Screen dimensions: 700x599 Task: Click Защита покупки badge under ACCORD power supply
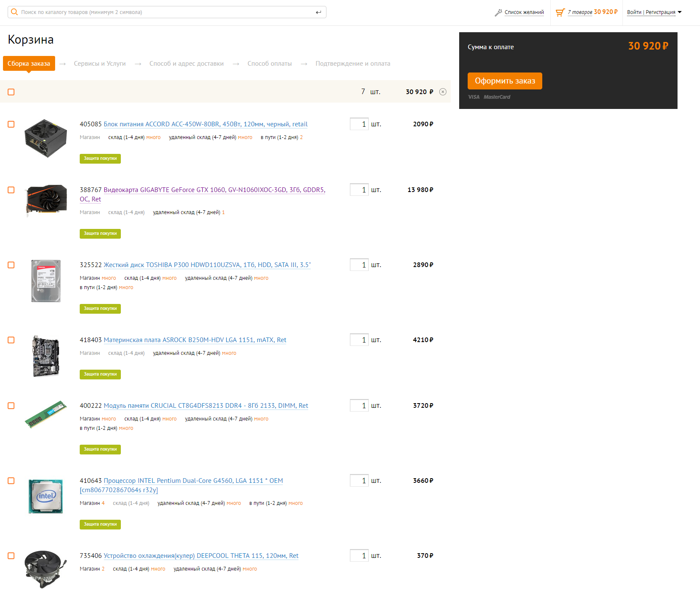(100, 159)
